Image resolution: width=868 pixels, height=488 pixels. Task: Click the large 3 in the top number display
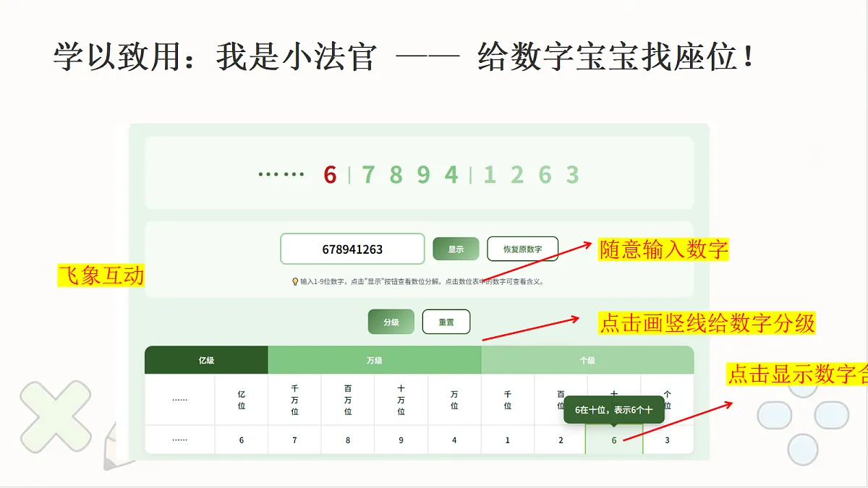click(572, 175)
